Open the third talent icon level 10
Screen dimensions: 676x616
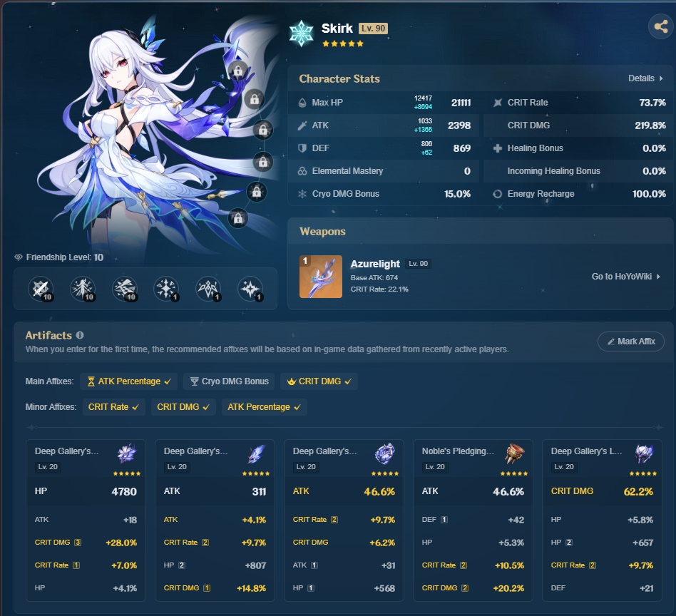[125, 288]
